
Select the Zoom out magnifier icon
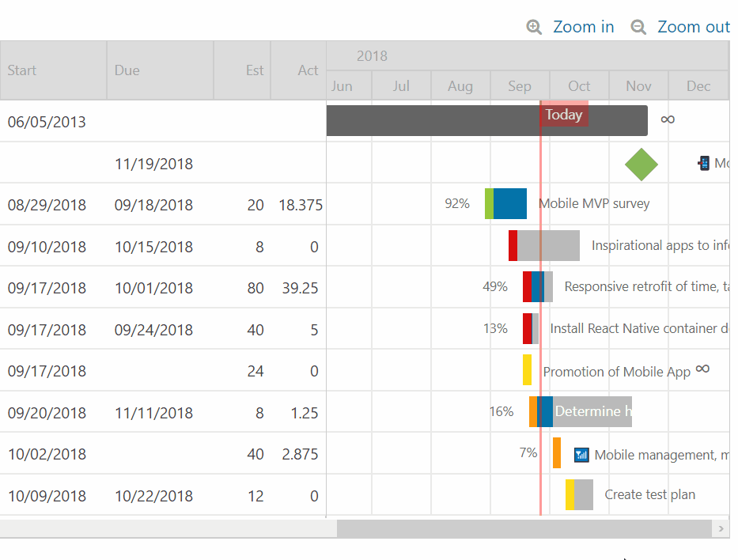638,26
